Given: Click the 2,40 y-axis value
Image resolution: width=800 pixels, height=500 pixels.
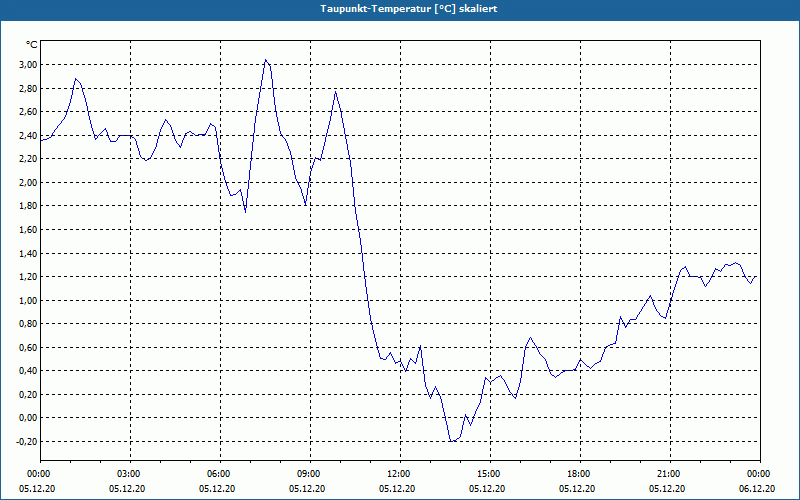Looking at the screenshot, I should click(29, 135).
